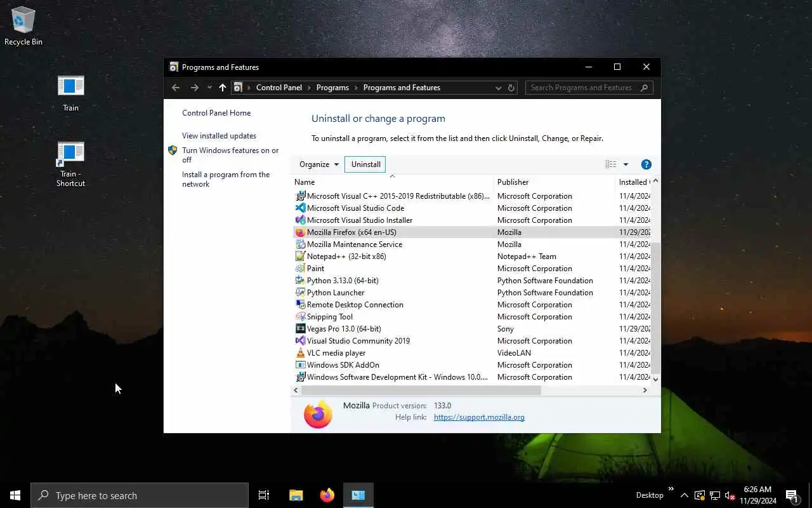Image resolution: width=812 pixels, height=508 pixels.
Task: Click the VLC media player cone icon
Action: point(301,353)
